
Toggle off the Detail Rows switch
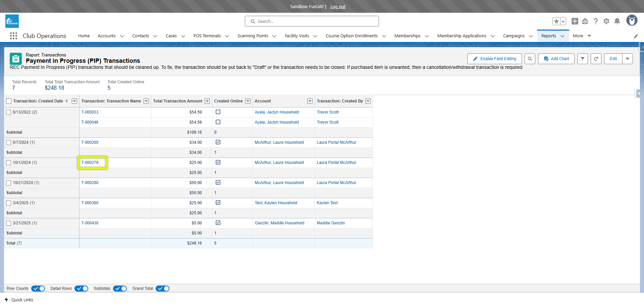(81, 289)
